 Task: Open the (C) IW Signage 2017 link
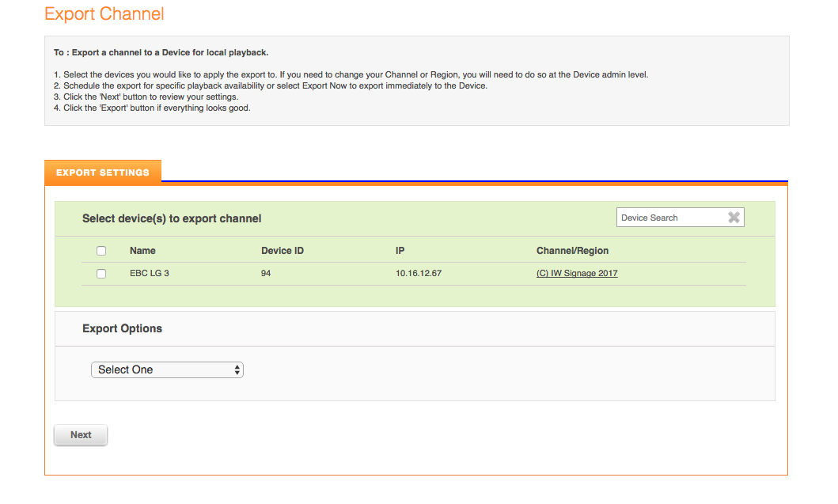(x=577, y=274)
